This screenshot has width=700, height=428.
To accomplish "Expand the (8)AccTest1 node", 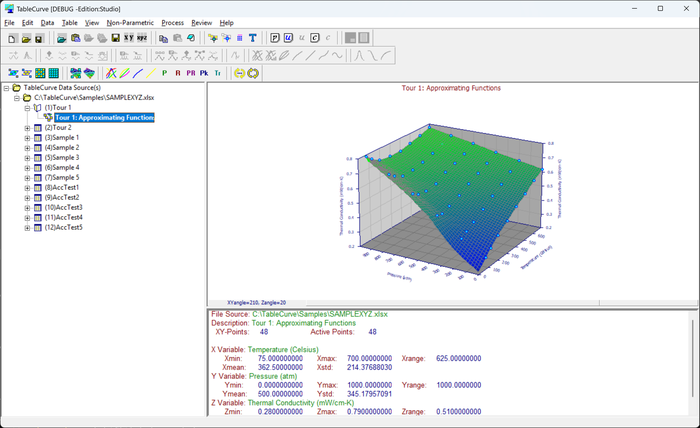I will (x=27, y=188).
